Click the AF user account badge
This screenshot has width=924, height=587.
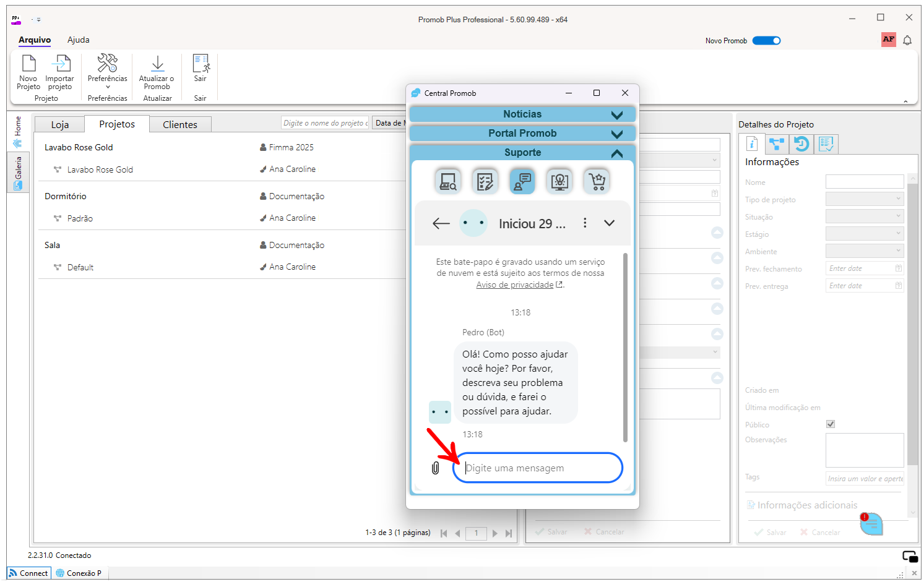tap(889, 40)
